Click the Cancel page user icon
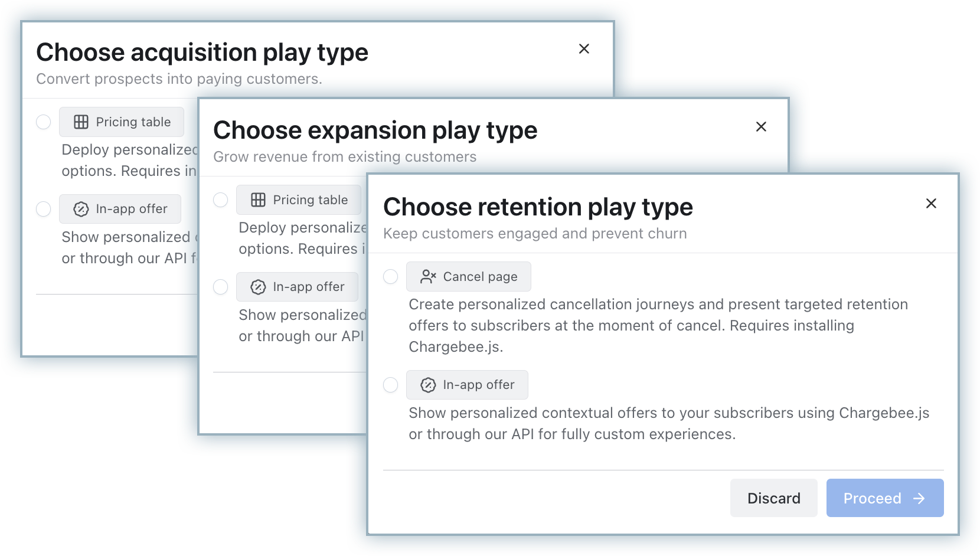This screenshot has height=556, width=980. [428, 277]
